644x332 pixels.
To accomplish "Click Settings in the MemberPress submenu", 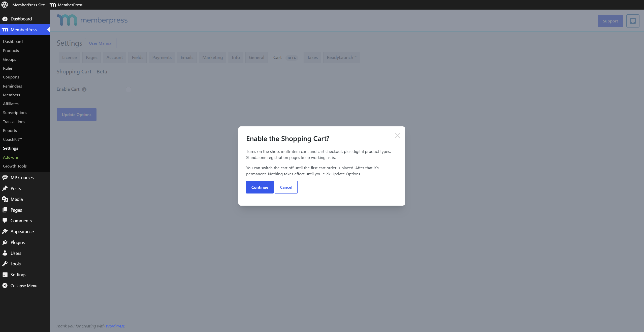I will pos(11,148).
